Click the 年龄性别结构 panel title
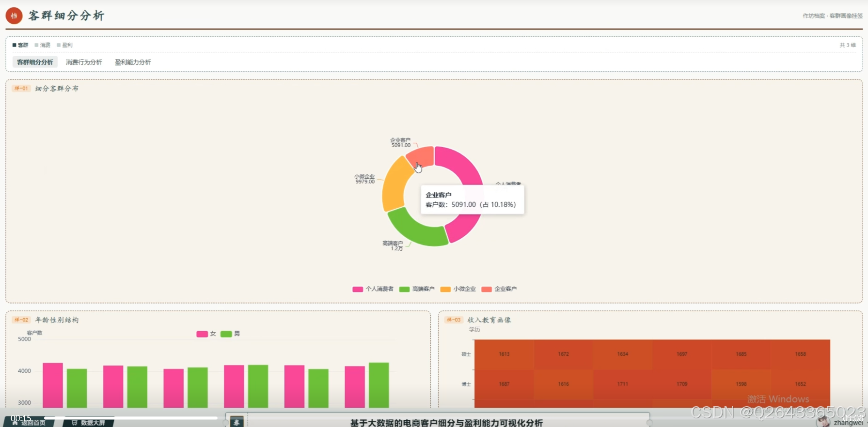The width and height of the screenshot is (868, 427). (57, 320)
